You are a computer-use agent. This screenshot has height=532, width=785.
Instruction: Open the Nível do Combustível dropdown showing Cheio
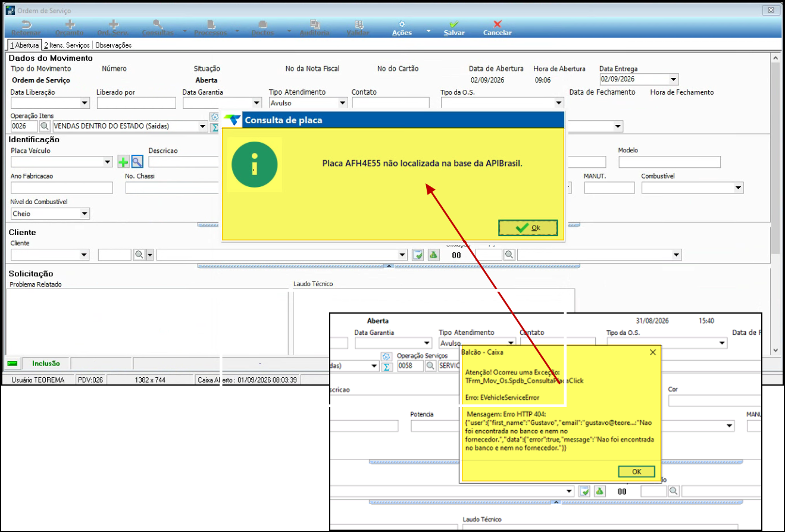click(85, 214)
